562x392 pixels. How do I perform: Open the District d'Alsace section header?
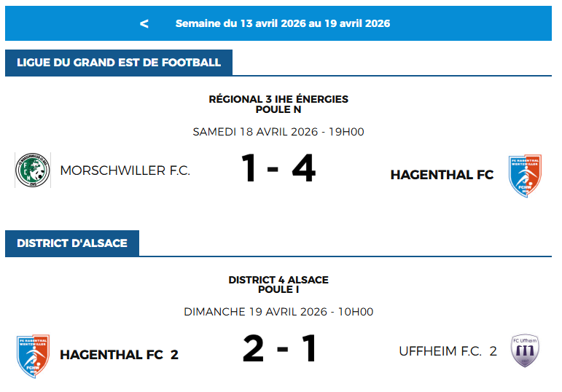pyautogui.click(x=72, y=243)
